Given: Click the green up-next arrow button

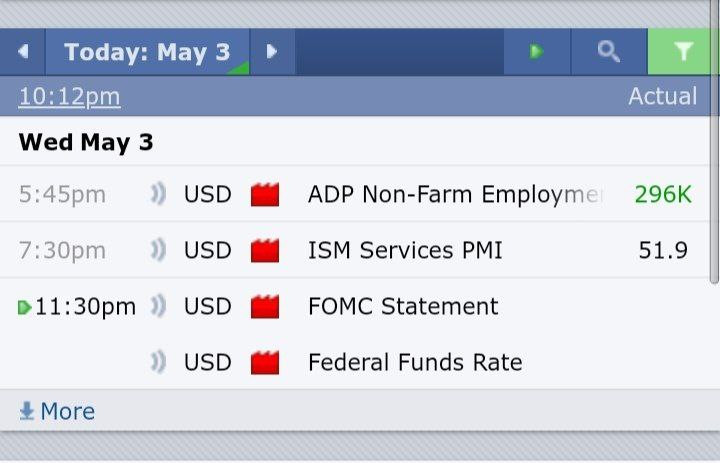Looking at the screenshot, I should tap(537, 52).
